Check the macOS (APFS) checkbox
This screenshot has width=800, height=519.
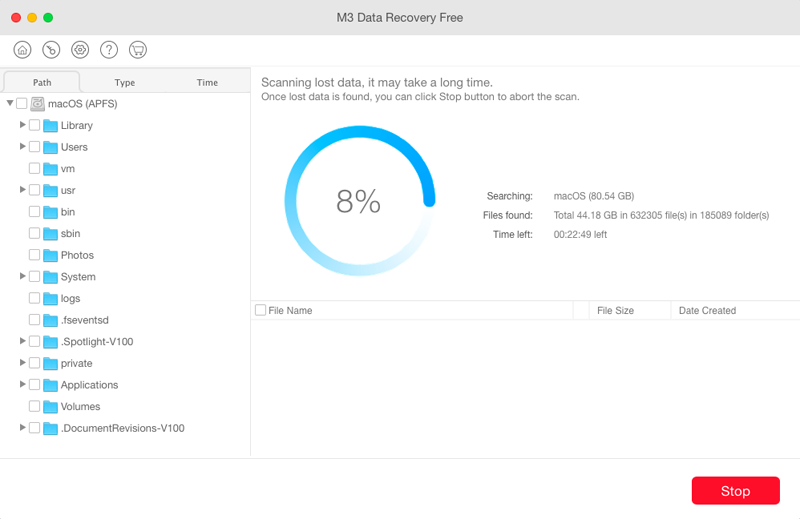pyautogui.click(x=21, y=104)
